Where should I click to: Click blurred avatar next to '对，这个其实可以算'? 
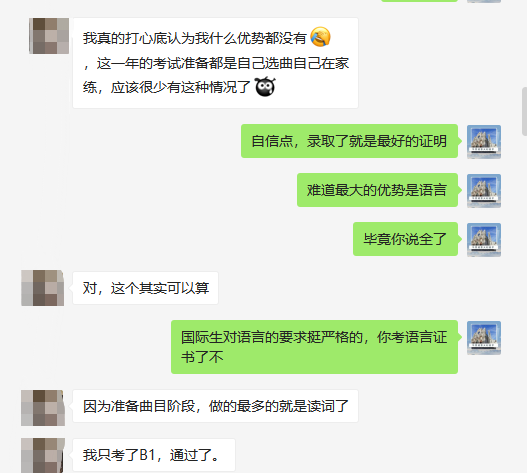pos(43,288)
